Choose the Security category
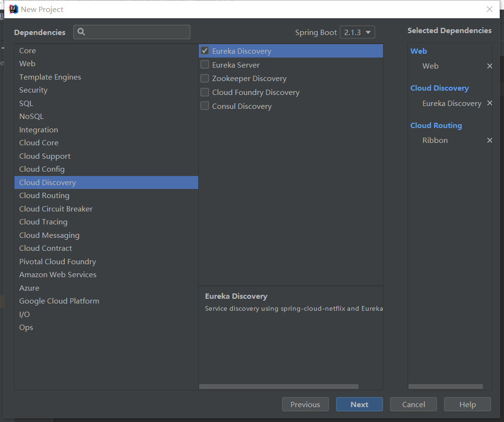Screen dimensions: 504x422 pos(107,90)
